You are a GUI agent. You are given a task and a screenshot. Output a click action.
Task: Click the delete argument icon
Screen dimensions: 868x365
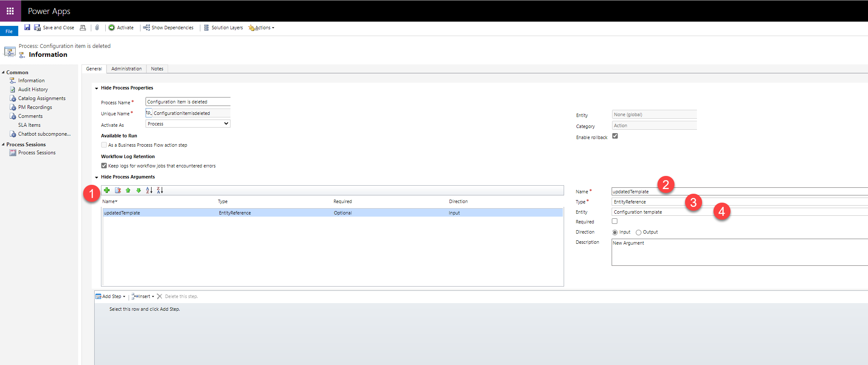tap(118, 190)
